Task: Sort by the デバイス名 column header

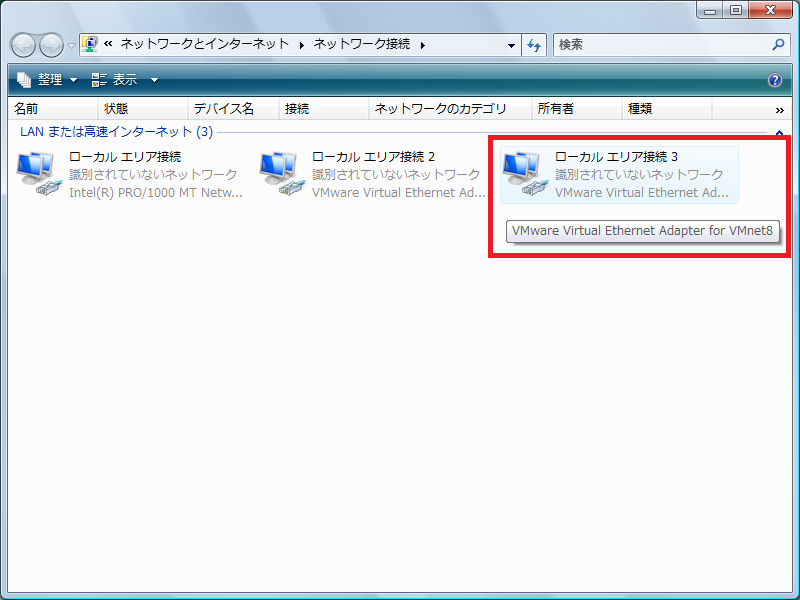Action: pyautogui.click(x=223, y=109)
